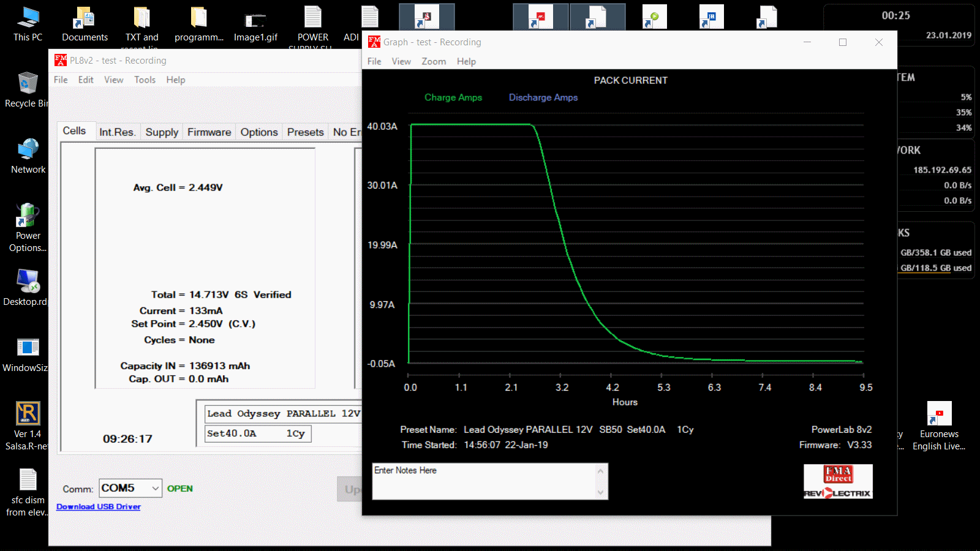Select the Presets tab

pos(305,132)
